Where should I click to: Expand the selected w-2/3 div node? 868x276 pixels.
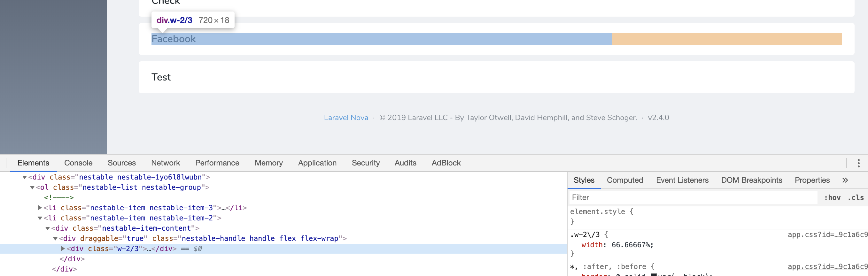coord(63,249)
